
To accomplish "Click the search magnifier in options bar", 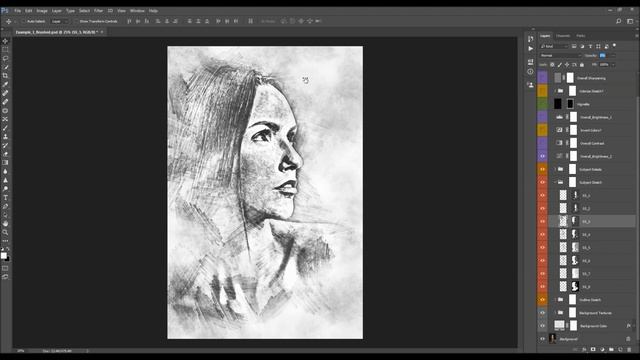I will (x=619, y=21).
